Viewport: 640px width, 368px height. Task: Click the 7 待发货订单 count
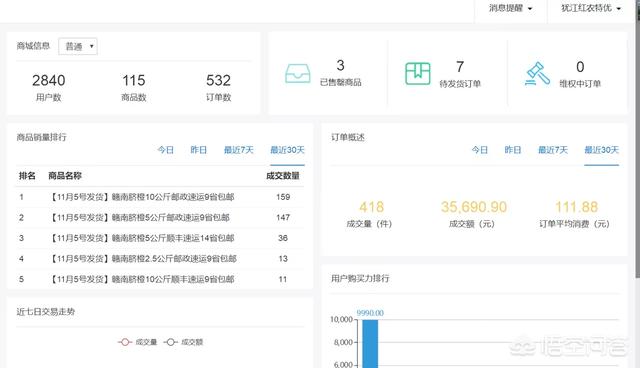click(460, 74)
